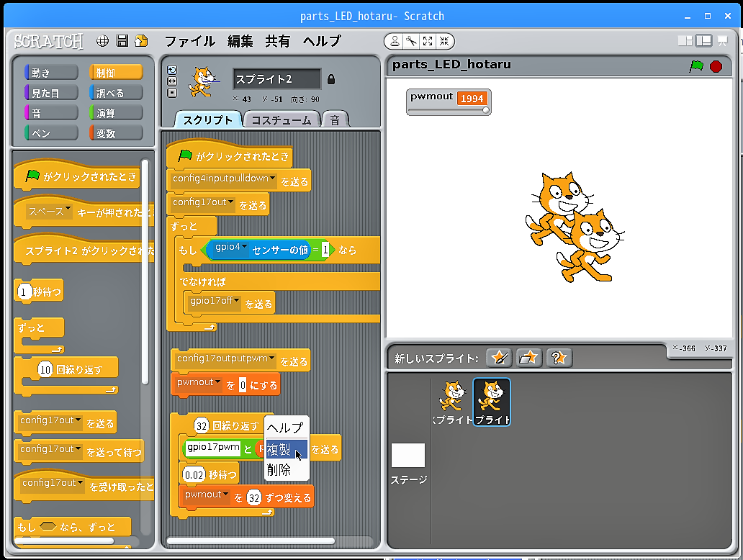Switch to the 音 tab
743x560 pixels.
pos(335,120)
